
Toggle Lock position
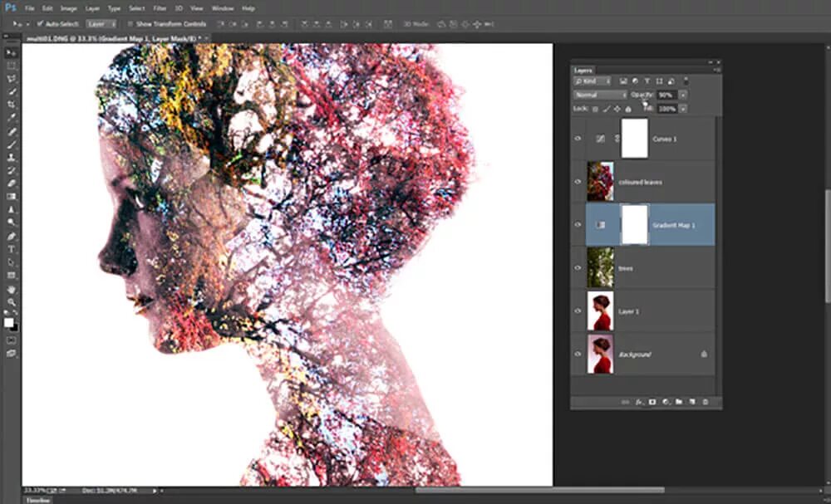[x=617, y=109]
